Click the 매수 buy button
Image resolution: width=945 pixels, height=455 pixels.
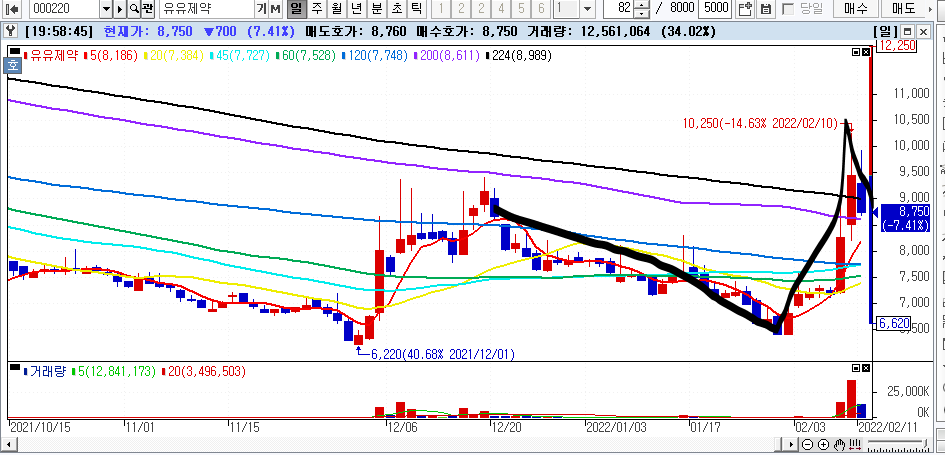[856, 9]
